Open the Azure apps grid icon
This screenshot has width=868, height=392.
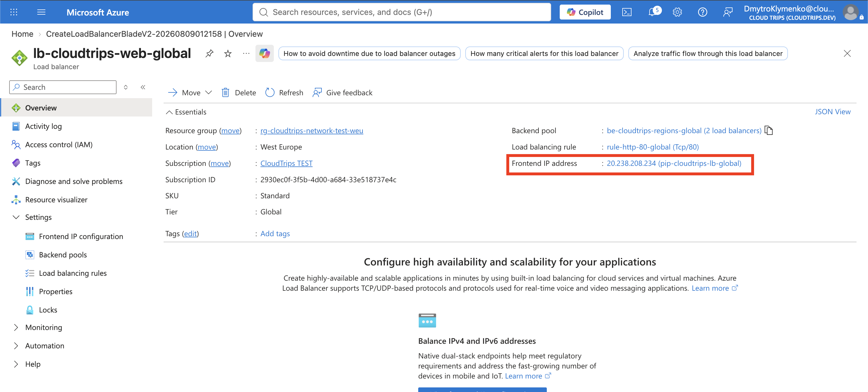click(14, 12)
